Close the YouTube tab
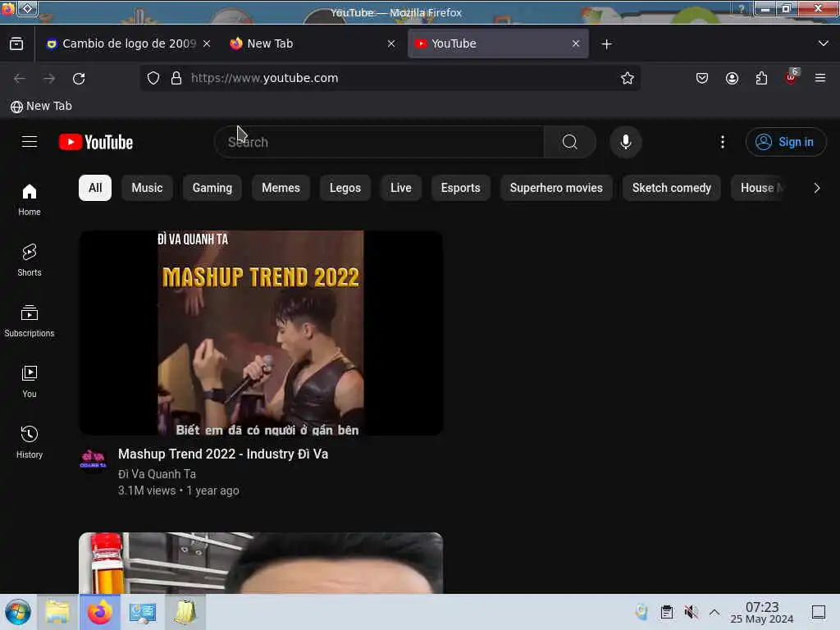 575,44
